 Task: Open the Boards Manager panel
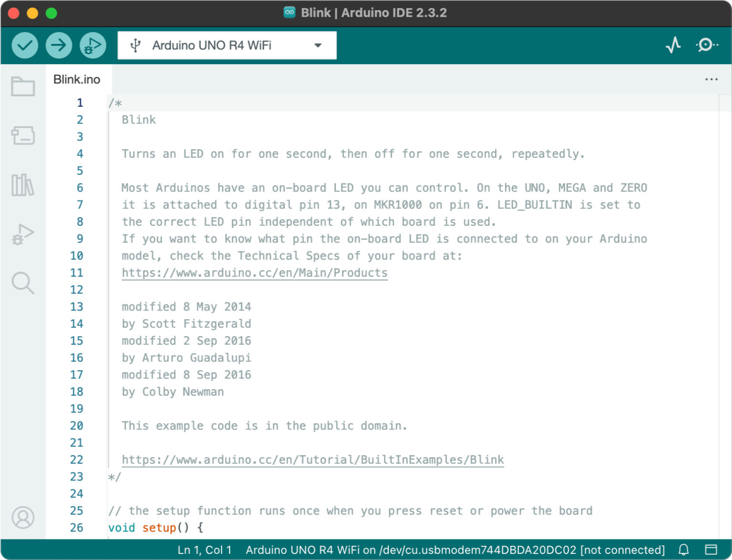[23, 136]
